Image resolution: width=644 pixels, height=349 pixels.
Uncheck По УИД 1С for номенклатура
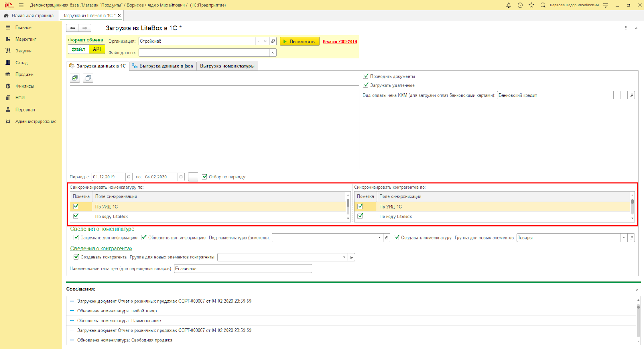tap(76, 206)
